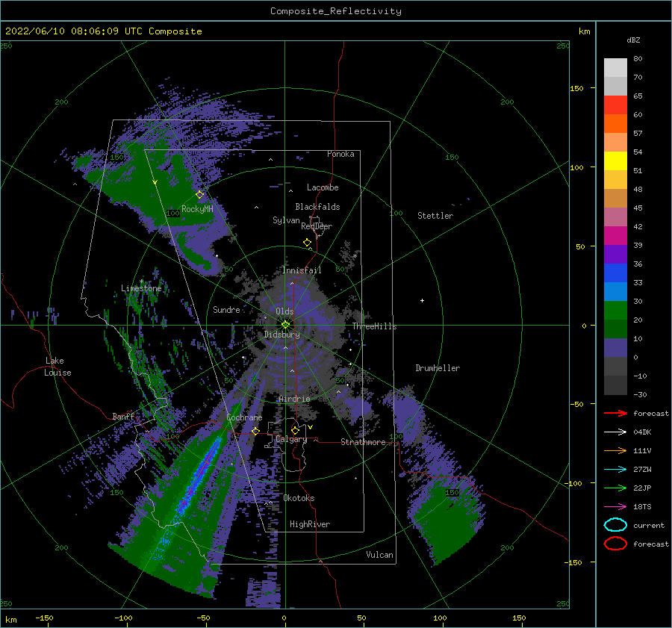The width and height of the screenshot is (672, 628).
Task: Click the '80' value on dBZ scale
Action: (638, 59)
